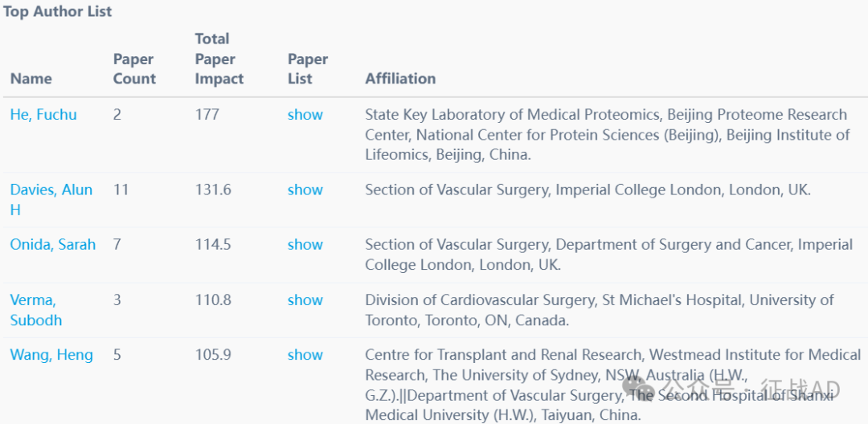Show paper list for Davies, Alun H

pos(305,190)
